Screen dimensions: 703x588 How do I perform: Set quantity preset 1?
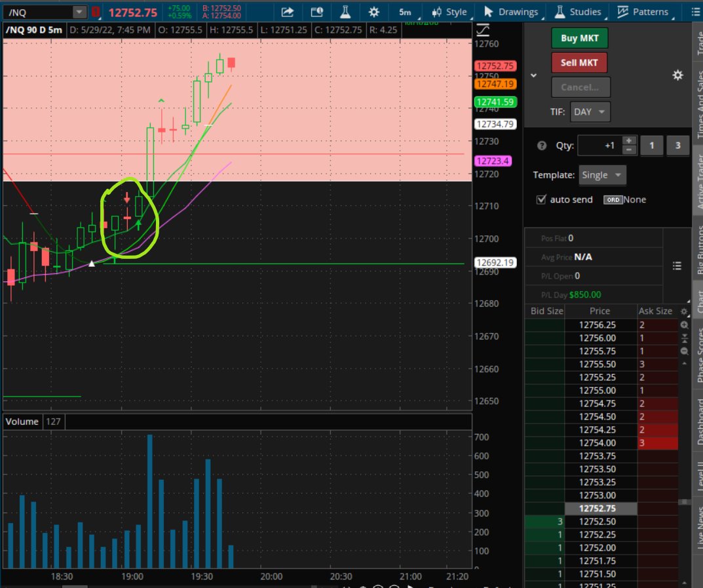(x=651, y=146)
